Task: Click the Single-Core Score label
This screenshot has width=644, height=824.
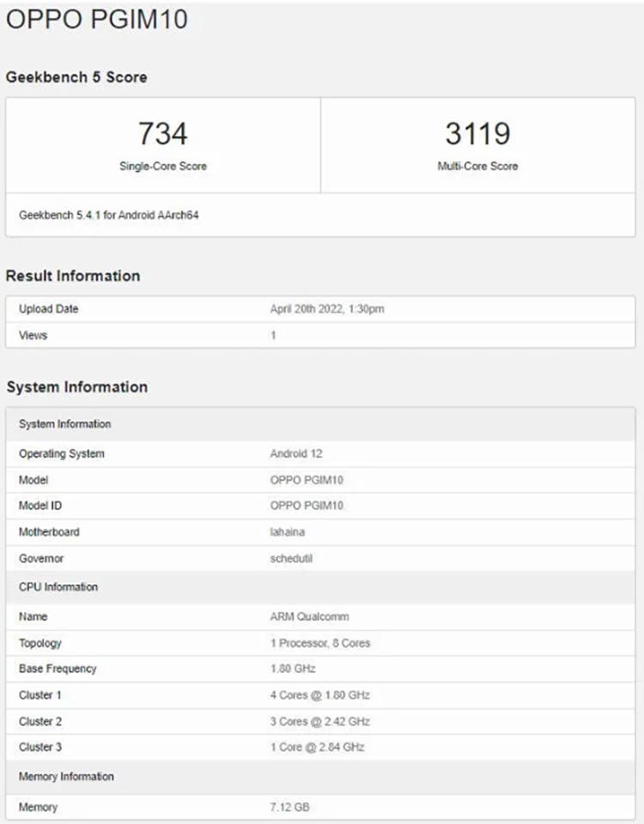Action: (162, 166)
